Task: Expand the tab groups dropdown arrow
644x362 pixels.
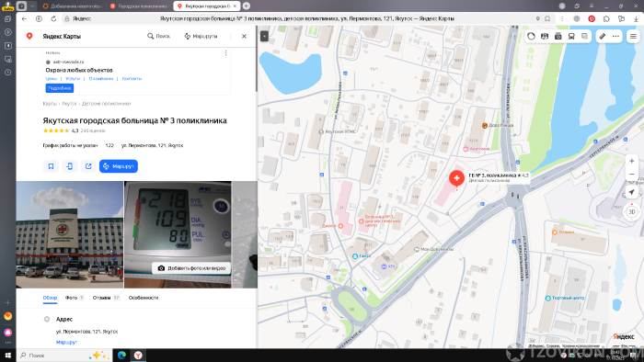Action: [32, 6]
